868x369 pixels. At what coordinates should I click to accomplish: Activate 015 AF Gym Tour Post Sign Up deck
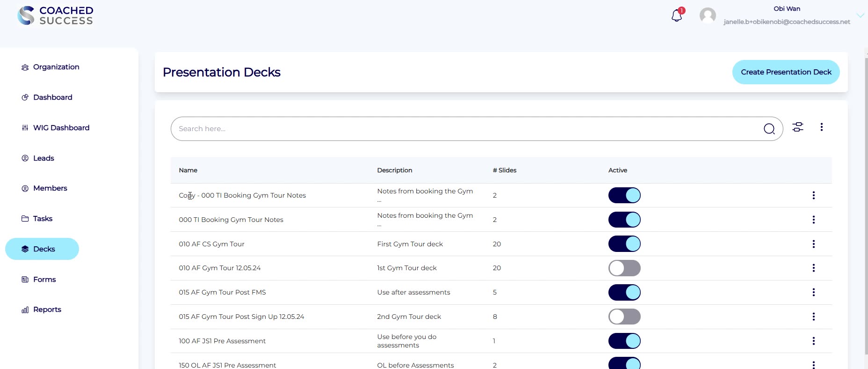click(x=624, y=317)
